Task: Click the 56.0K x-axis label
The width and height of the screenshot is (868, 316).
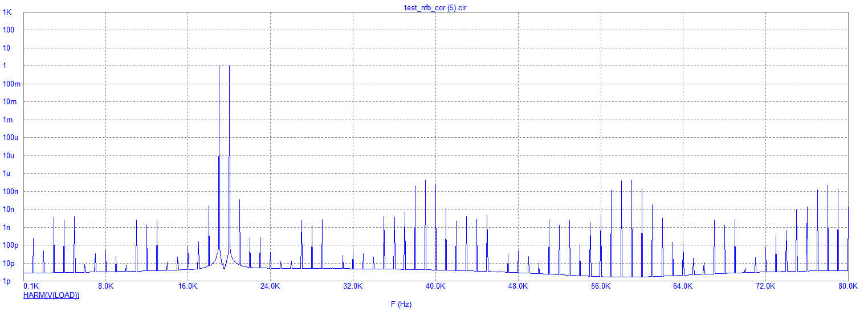Action: [x=600, y=286]
